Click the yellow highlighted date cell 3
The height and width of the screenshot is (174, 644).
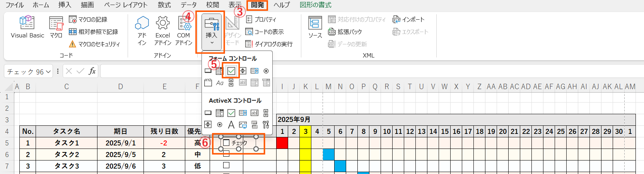pos(306,132)
